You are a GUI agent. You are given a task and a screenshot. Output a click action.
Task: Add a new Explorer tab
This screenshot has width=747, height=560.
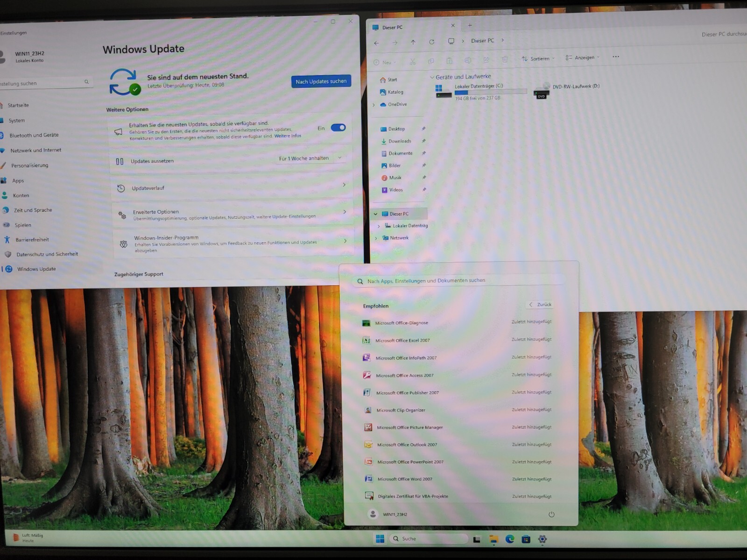pos(470,25)
